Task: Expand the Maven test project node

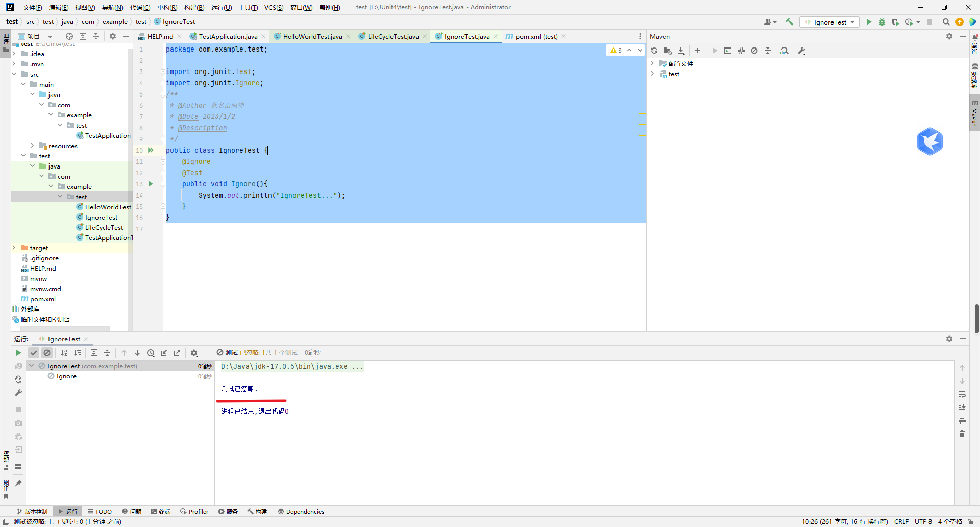Action: coord(652,74)
